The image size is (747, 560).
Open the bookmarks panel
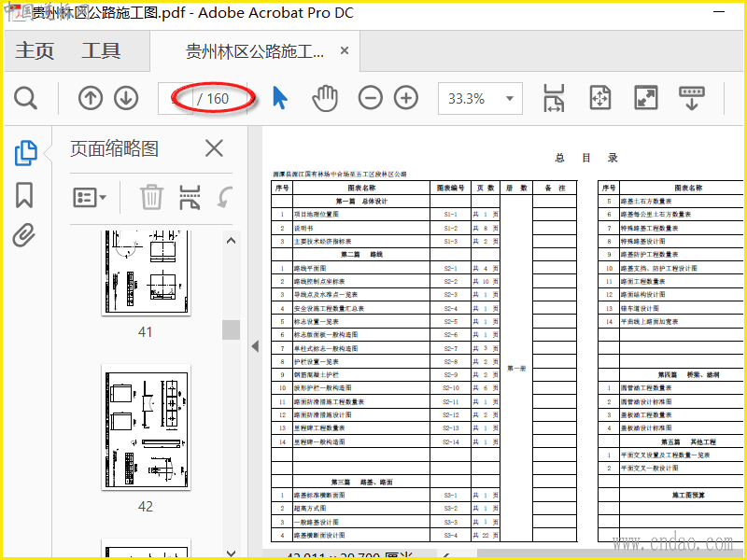24,195
